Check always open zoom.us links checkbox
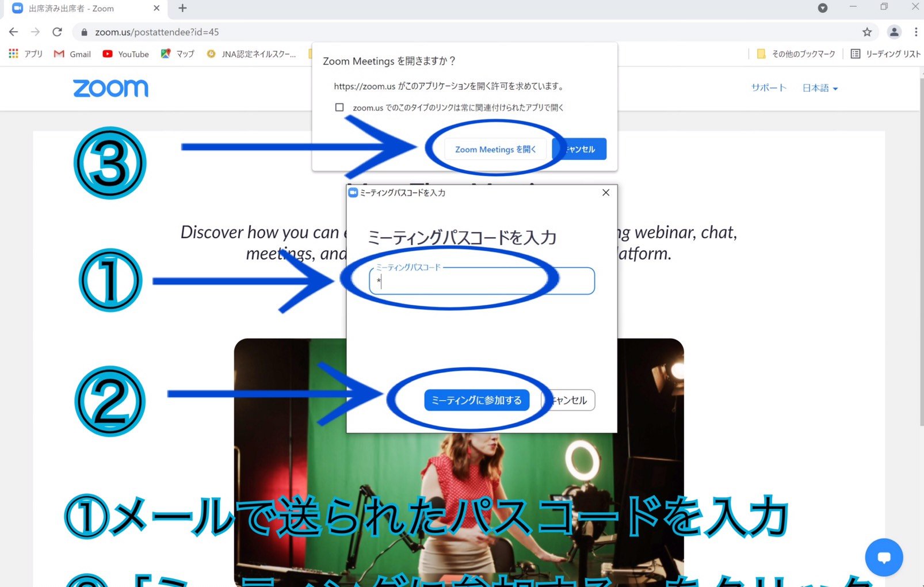Image resolution: width=924 pixels, height=587 pixels. click(339, 108)
